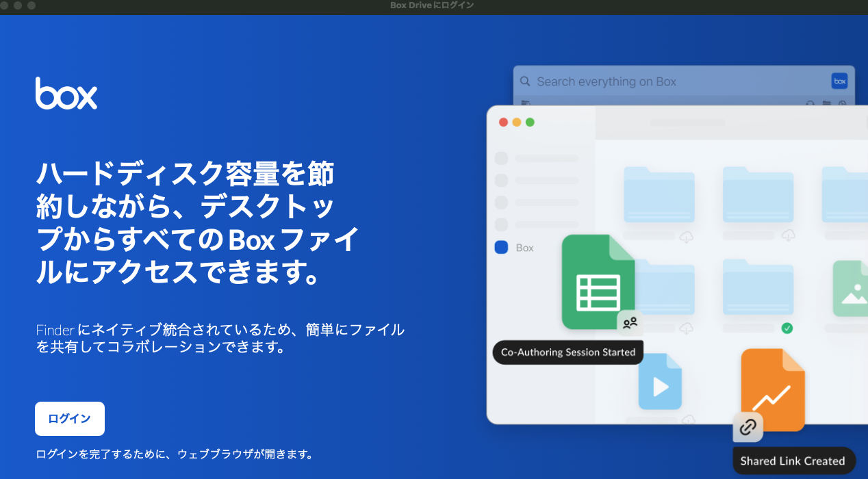The height and width of the screenshot is (479, 868).
Task: Click the ログイン button
Action: tap(70, 419)
